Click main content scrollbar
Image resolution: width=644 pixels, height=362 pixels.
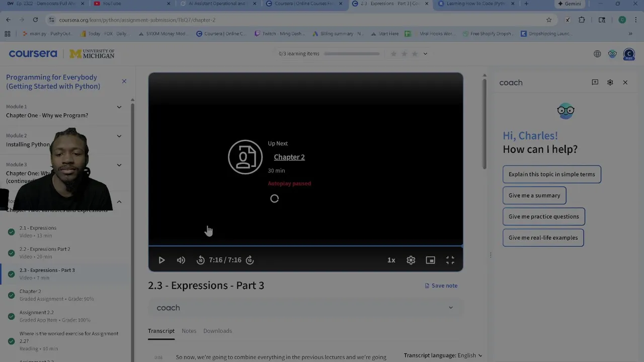tap(485, 123)
